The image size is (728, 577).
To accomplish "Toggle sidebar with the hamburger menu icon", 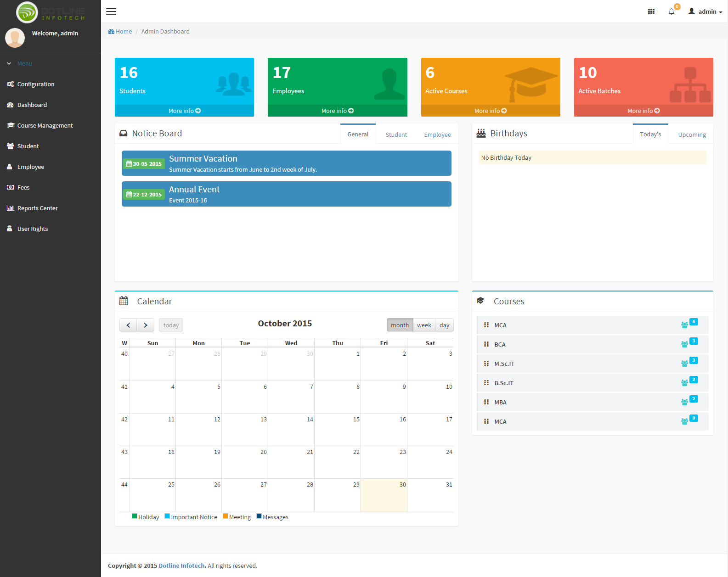I will (x=111, y=11).
